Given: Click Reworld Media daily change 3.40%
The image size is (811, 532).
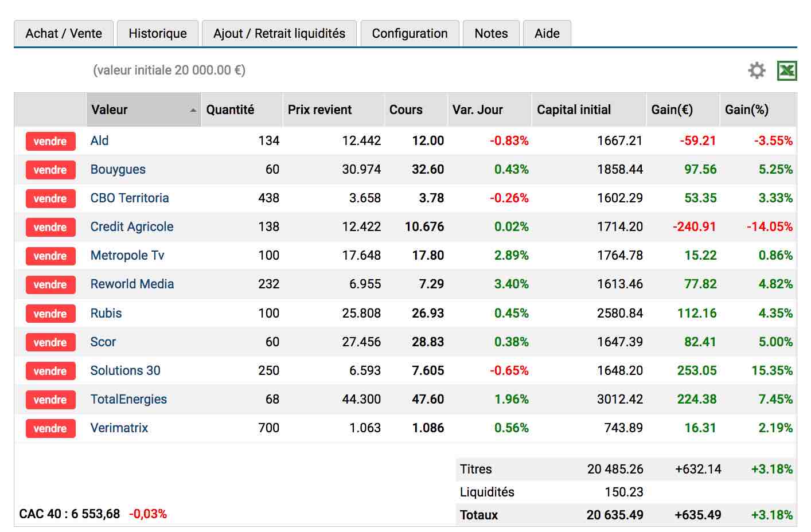Looking at the screenshot, I should coord(512,284).
